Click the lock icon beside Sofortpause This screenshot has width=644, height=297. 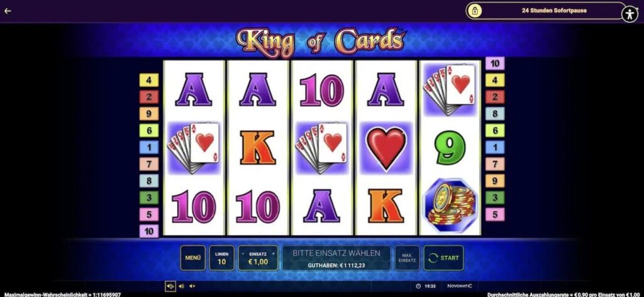point(475,11)
